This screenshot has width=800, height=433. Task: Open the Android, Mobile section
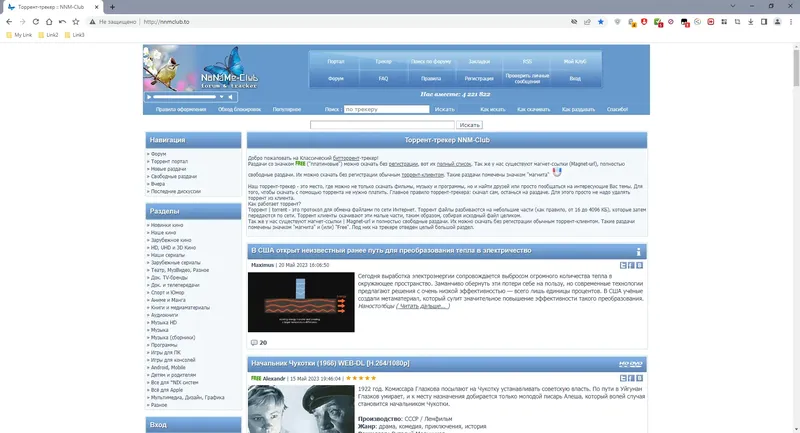(168, 368)
